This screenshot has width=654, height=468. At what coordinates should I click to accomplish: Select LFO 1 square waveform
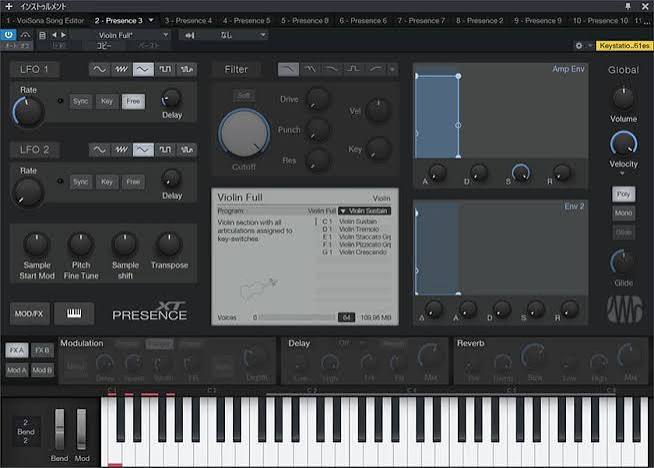pos(165,69)
